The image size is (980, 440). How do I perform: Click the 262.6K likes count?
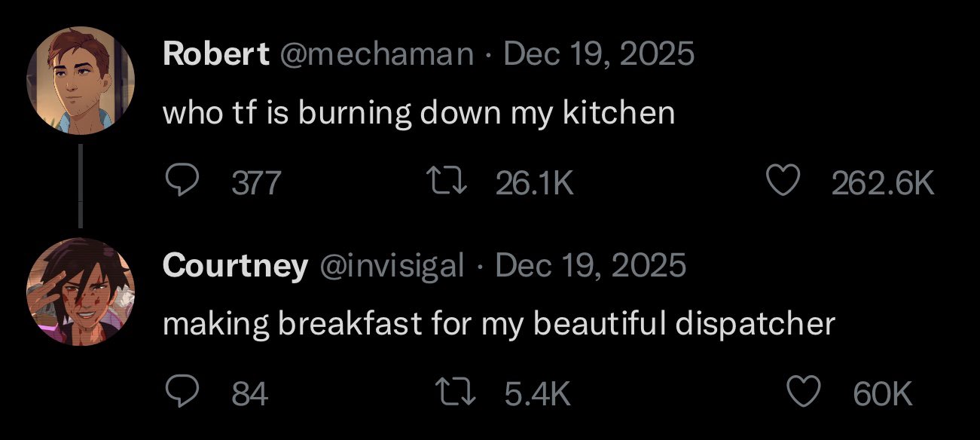point(883,183)
